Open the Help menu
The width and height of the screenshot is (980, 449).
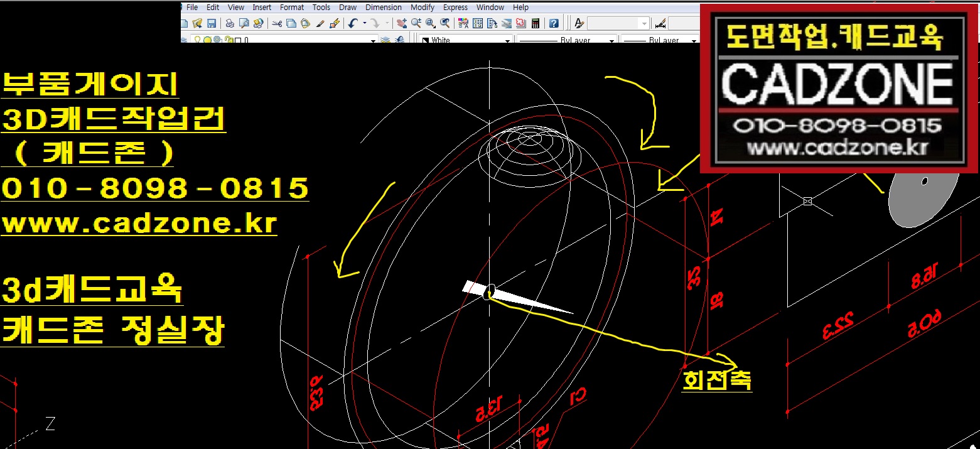tap(521, 8)
